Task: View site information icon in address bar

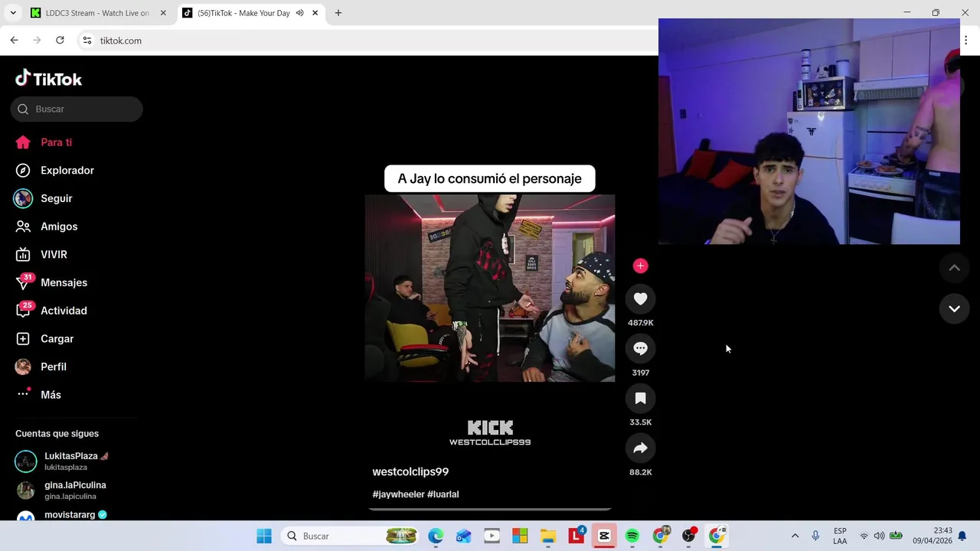Action: 87,41
